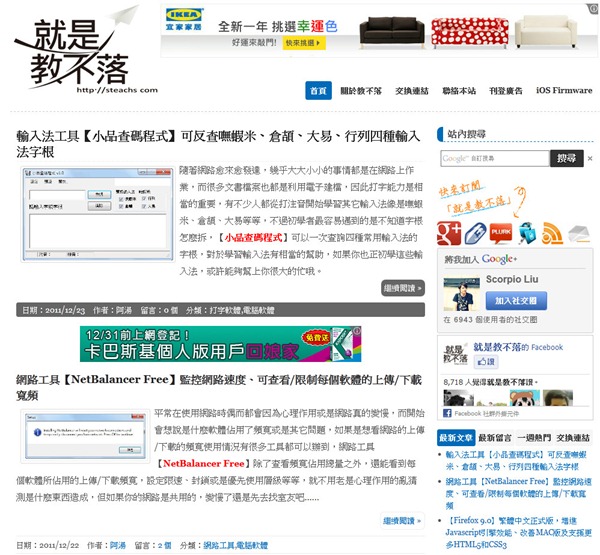Click the 打字軟體,電腦軟體 category text

242,310
